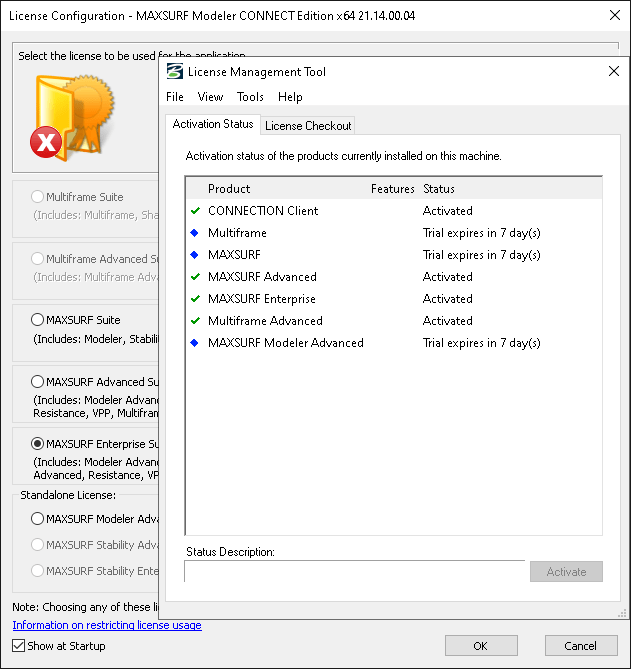This screenshot has width=631, height=669.
Task: Open the View menu
Action: [210, 97]
